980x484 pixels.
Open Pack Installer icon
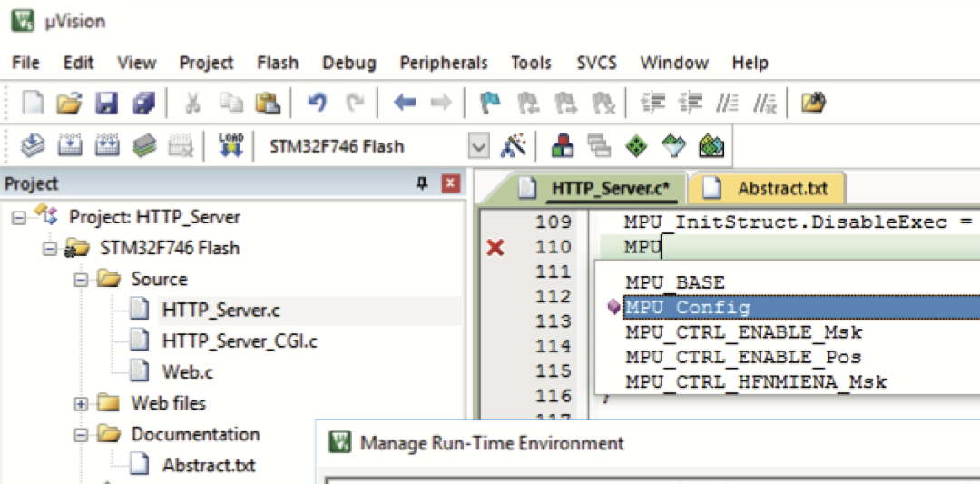pyautogui.click(x=711, y=147)
